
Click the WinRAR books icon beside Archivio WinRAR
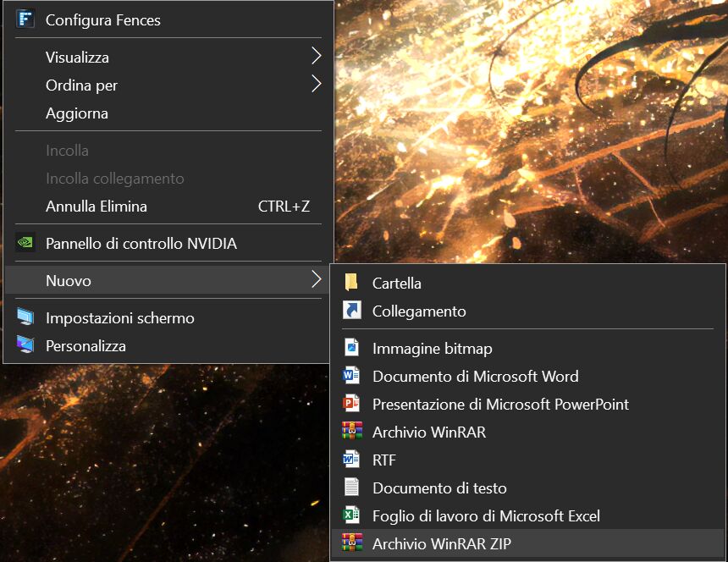click(352, 431)
